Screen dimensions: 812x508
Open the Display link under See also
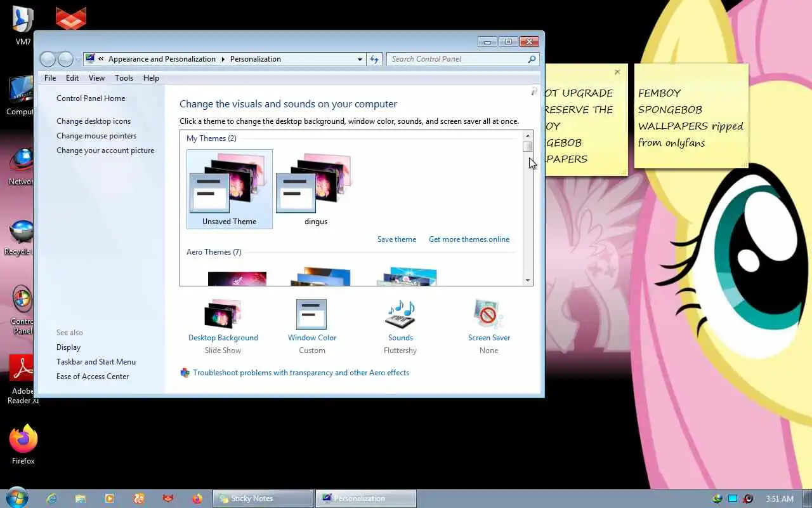[69, 347]
